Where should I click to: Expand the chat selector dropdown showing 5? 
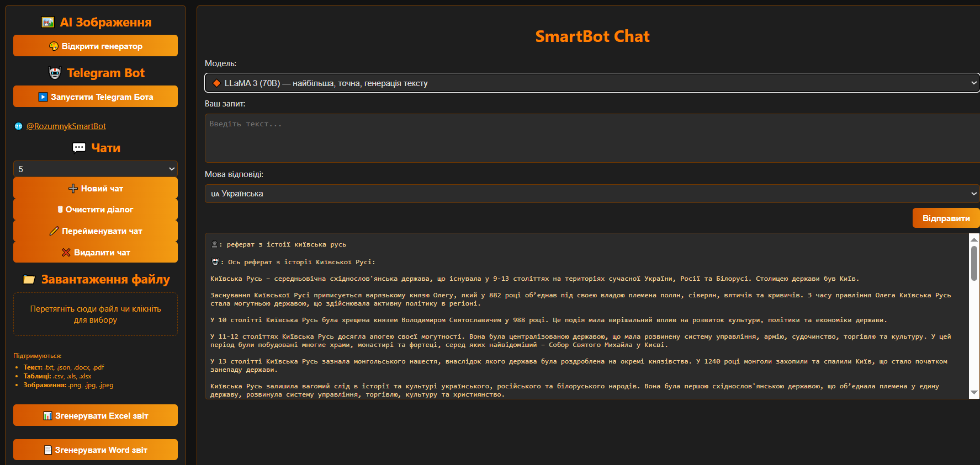point(96,169)
